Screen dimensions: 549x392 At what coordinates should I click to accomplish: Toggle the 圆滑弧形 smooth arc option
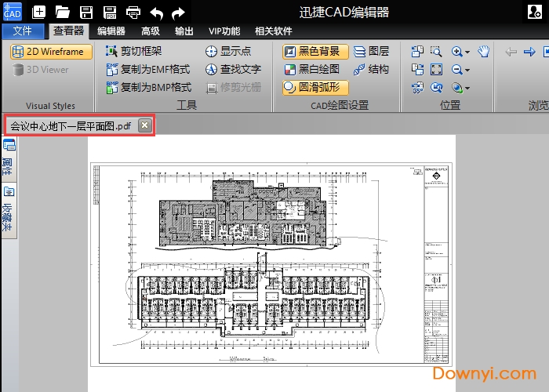[x=315, y=87]
